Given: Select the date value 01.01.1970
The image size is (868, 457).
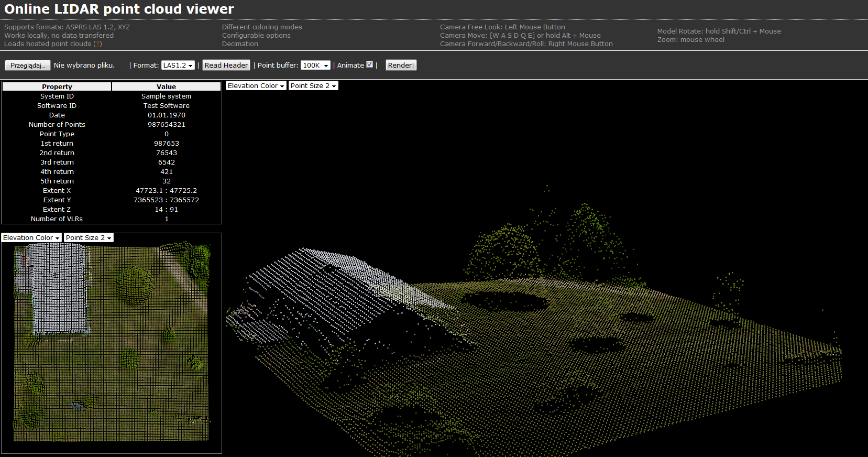Looking at the screenshot, I should pos(166,115).
